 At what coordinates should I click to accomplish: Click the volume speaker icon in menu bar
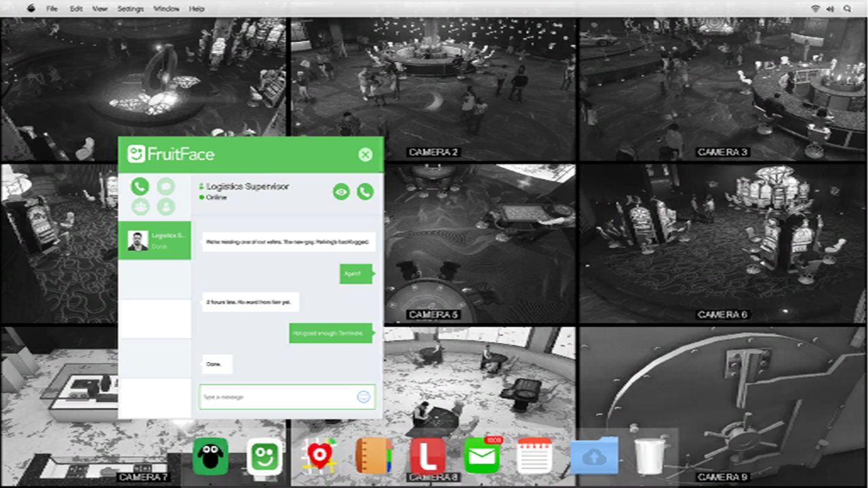[831, 9]
